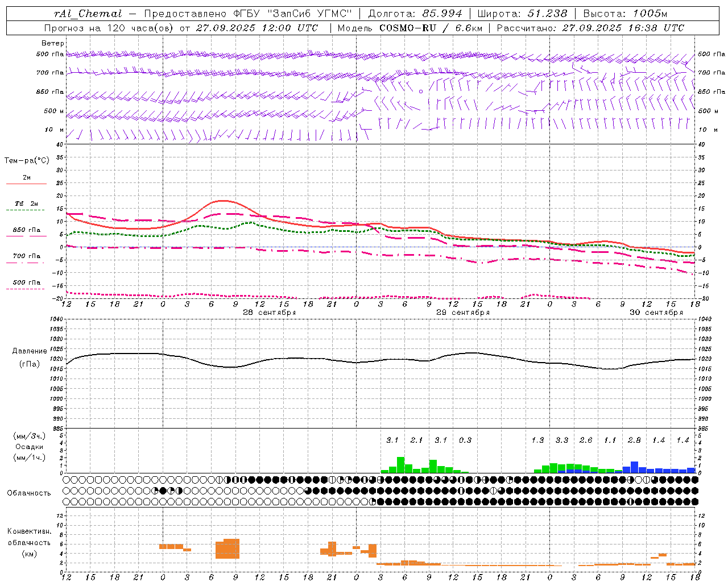Click the 2.6 precipitation total
This screenshot has height=582, width=728.
586,440
